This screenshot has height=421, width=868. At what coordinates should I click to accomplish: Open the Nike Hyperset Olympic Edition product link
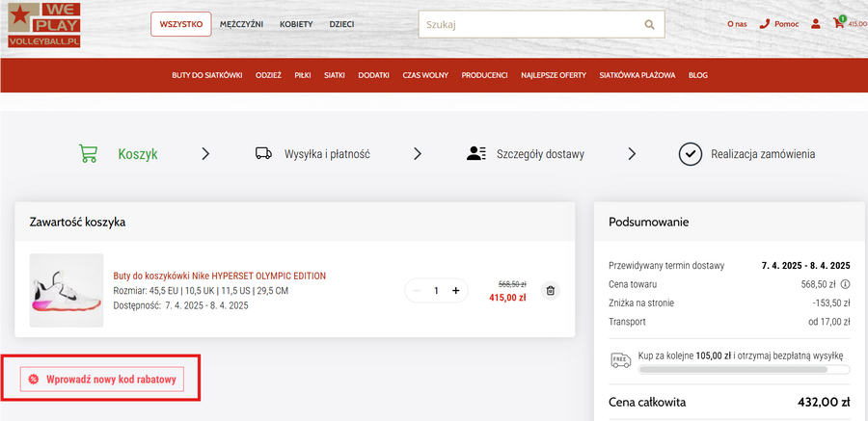coord(219,276)
